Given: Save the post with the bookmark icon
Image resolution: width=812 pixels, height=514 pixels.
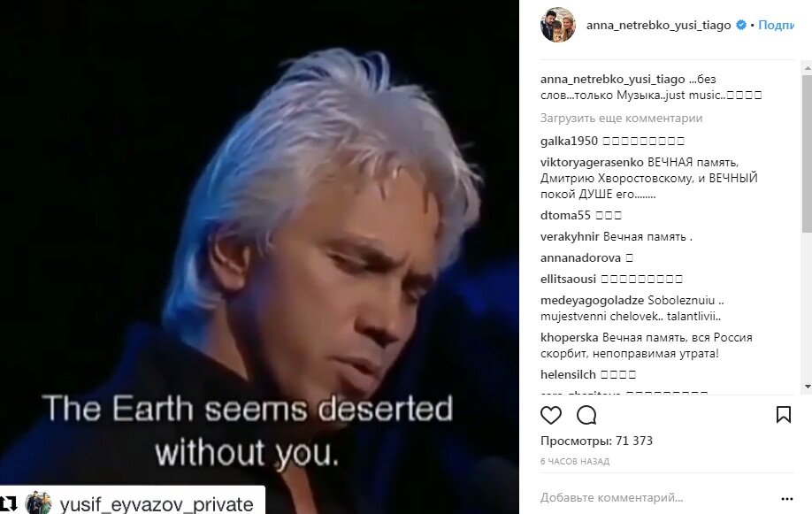Looking at the screenshot, I should point(783,415).
